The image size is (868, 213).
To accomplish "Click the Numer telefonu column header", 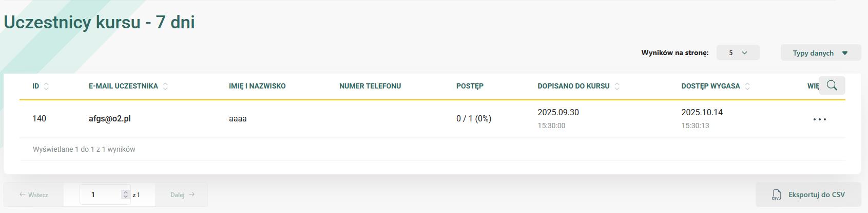I will 370,86.
